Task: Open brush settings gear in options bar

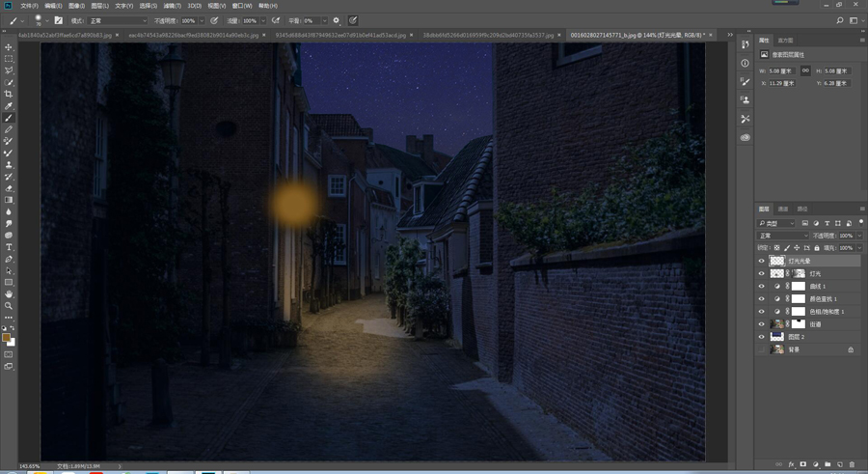Action: coord(336,20)
